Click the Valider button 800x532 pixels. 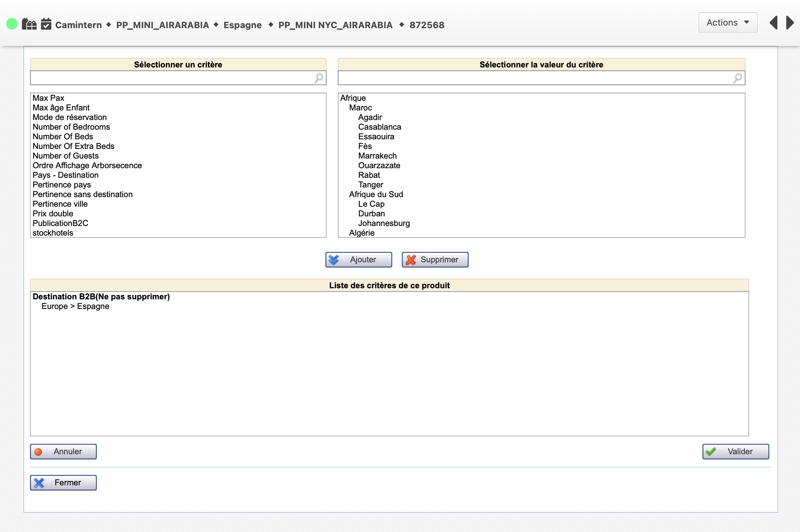pyautogui.click(x=735, y=452)
